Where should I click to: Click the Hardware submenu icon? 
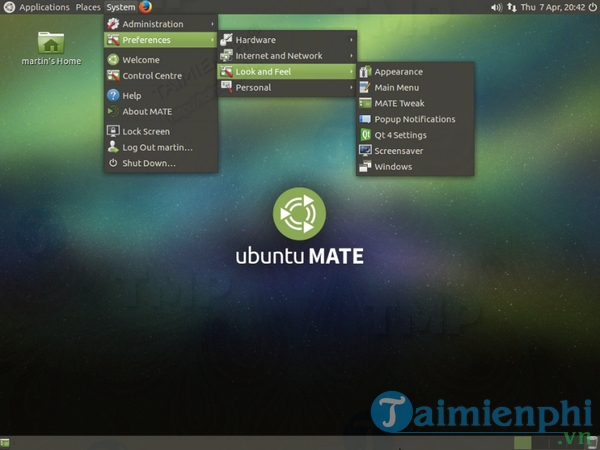tap(226, 40)
